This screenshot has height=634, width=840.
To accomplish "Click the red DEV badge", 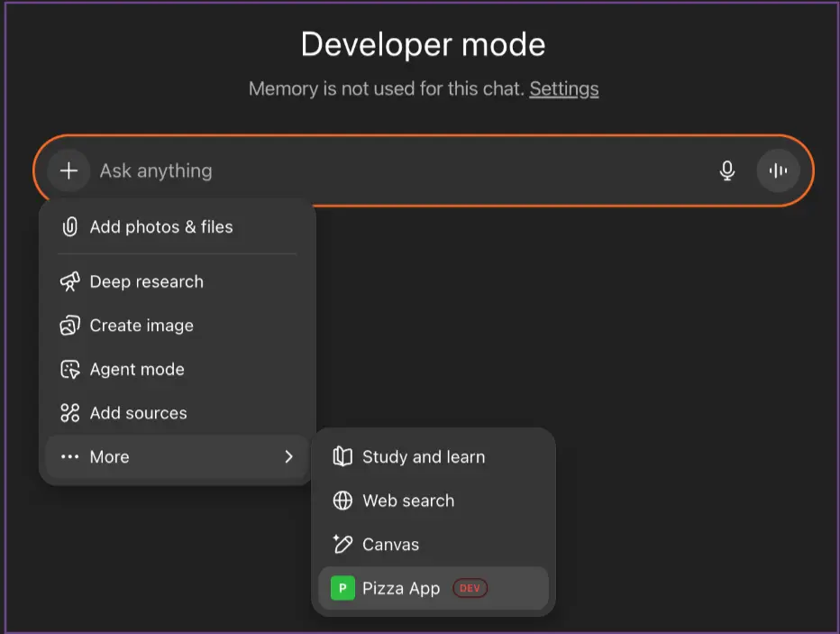I will (x=469, y=588).
